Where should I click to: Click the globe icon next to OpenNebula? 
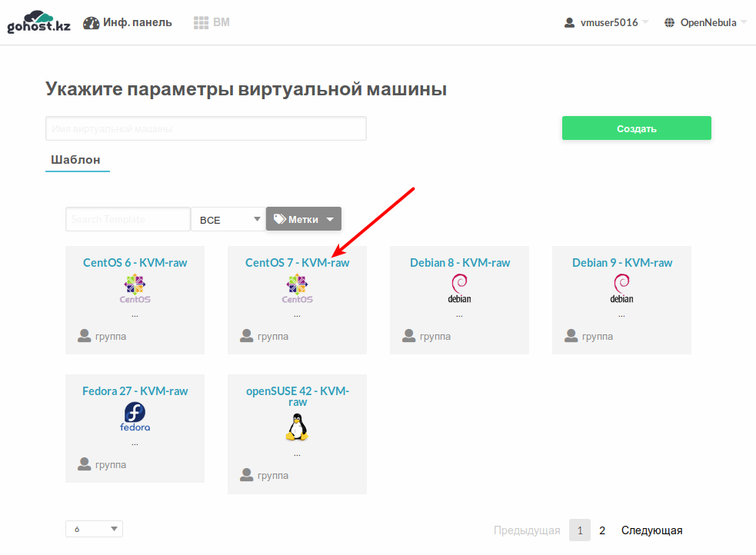pos(669,22)
